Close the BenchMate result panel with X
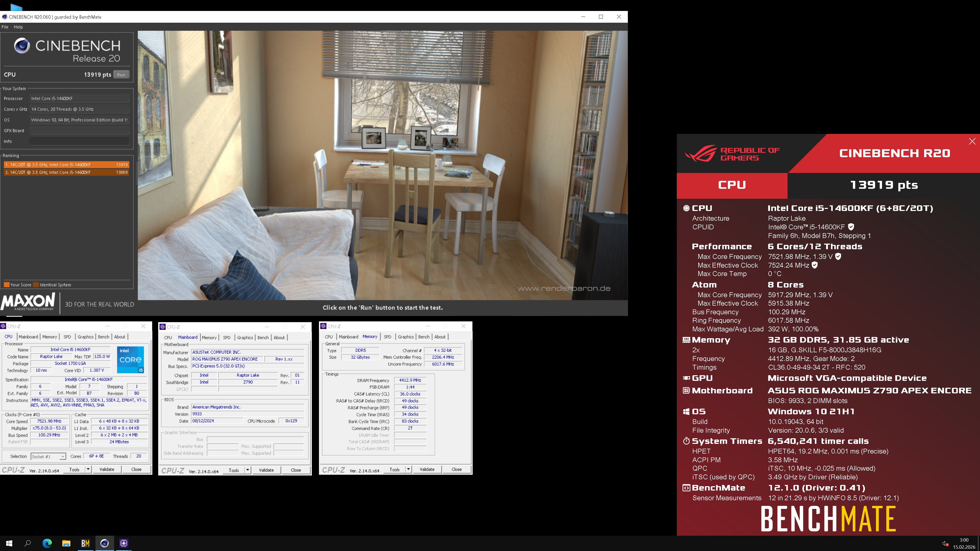The image size is (980, 551). (972, 142)
